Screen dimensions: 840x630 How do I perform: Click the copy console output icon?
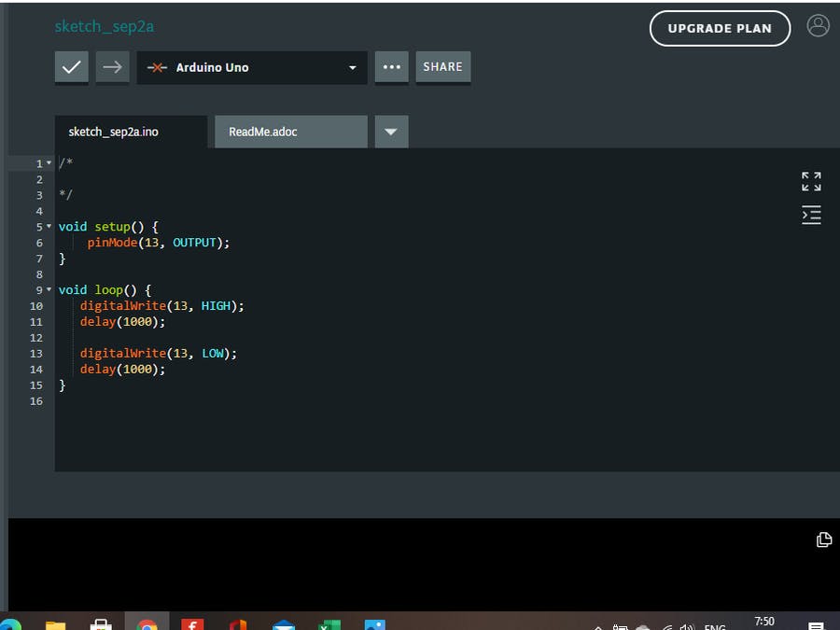(x=823, y=539)
